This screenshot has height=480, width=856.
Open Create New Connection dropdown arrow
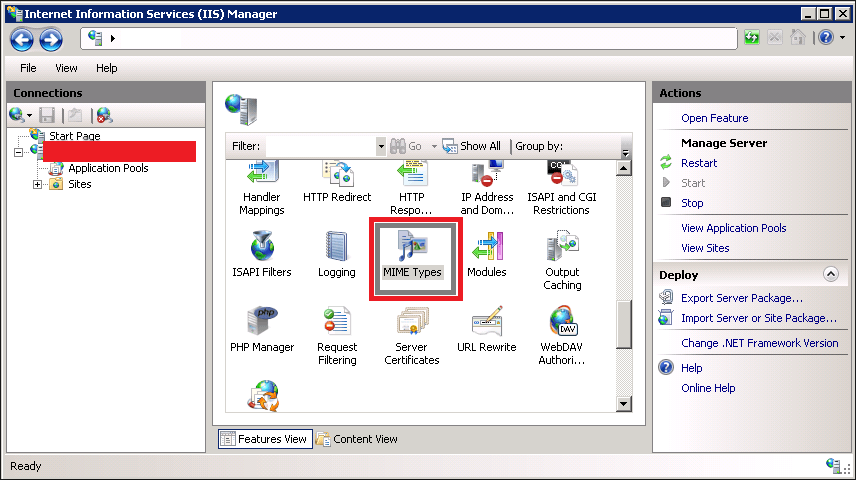[29, 116]
